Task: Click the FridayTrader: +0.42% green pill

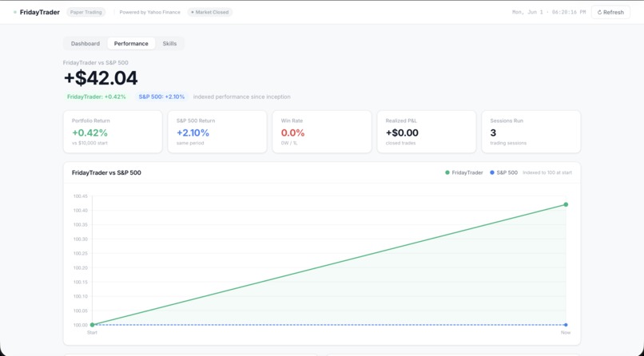Action: (97, 97)
